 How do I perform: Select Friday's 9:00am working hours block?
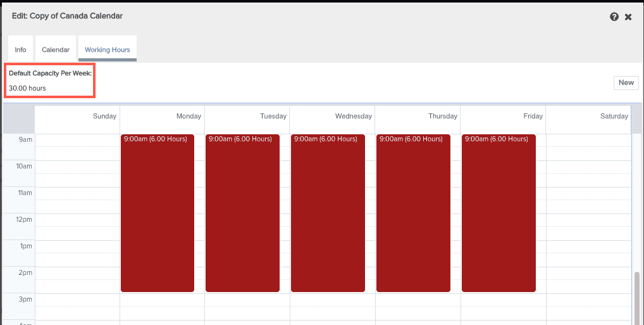498,213
